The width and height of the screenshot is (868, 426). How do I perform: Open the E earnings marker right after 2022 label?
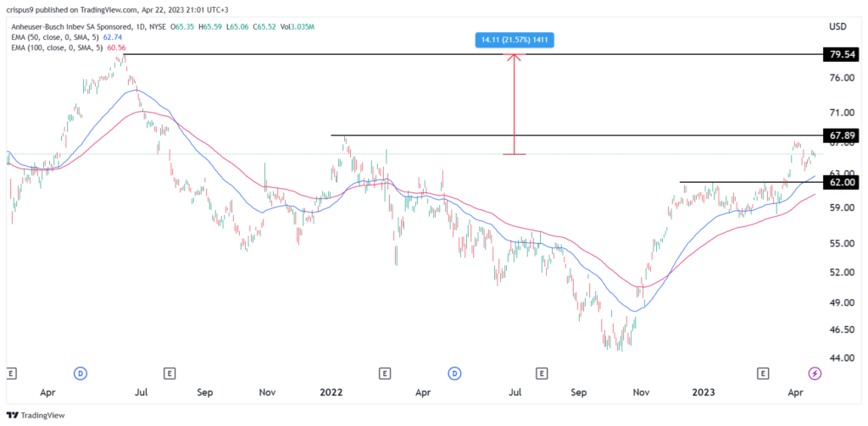[x=384, y=374]
